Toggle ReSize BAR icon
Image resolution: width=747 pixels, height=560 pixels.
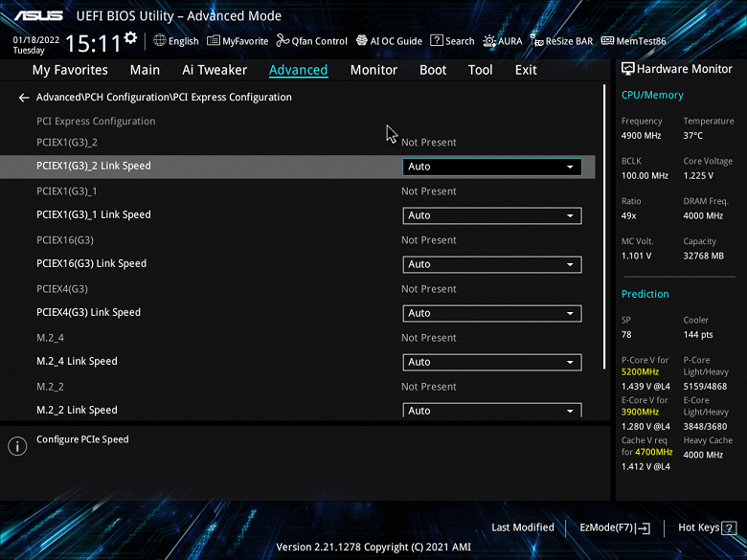[537, 41]
